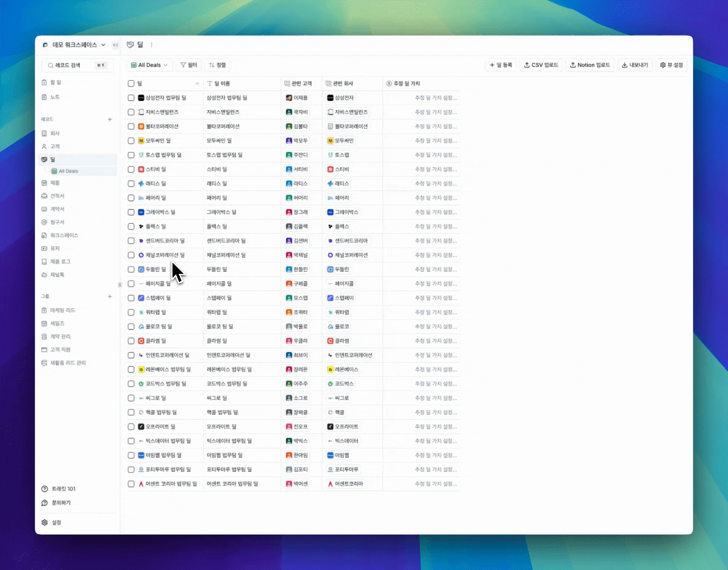Viewport: 728px width, 570px height.
Task: Open 견적서 in the sidebar records
Action: click(x=57, y=196)
